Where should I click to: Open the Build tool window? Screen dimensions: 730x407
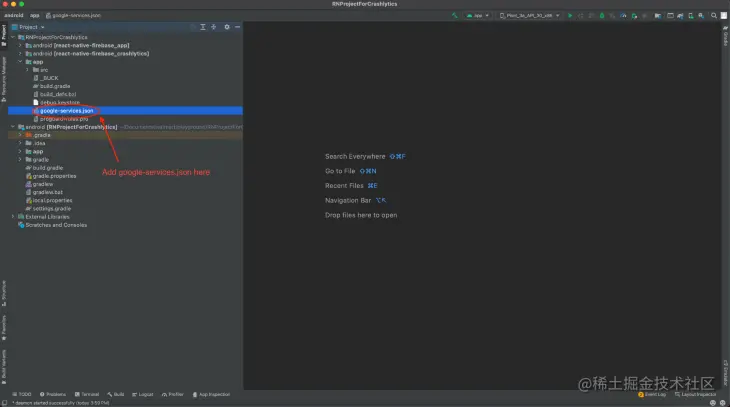point(115,394)
